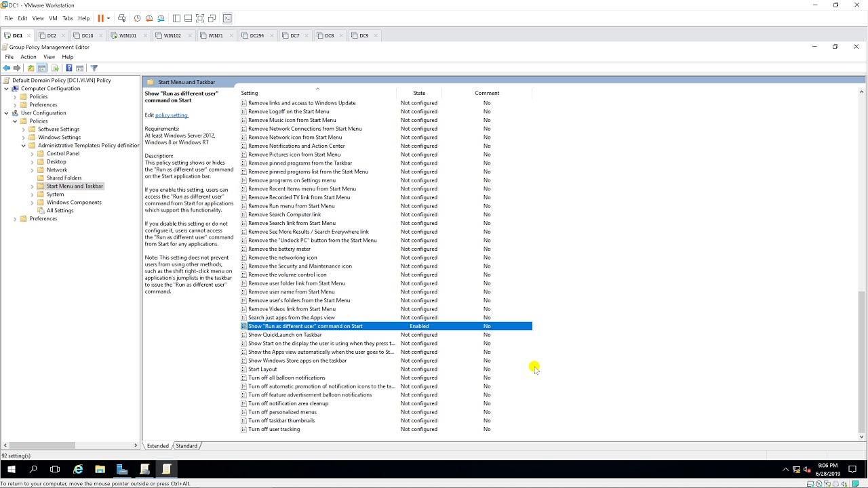Sort by the Comment column header
The width and height of the screenshot is (868, 488).
[x=487, y=93]
